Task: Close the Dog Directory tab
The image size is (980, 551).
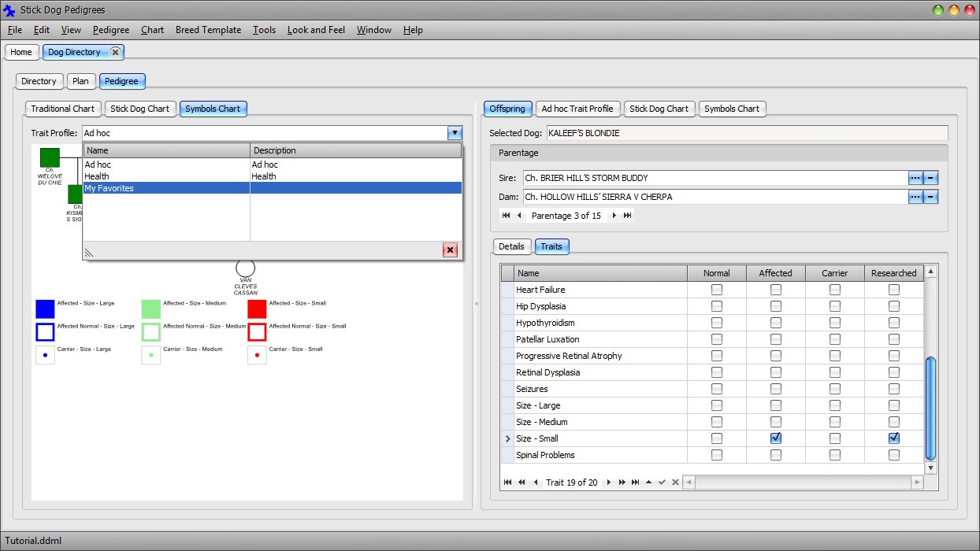Action: click(115, 52)
